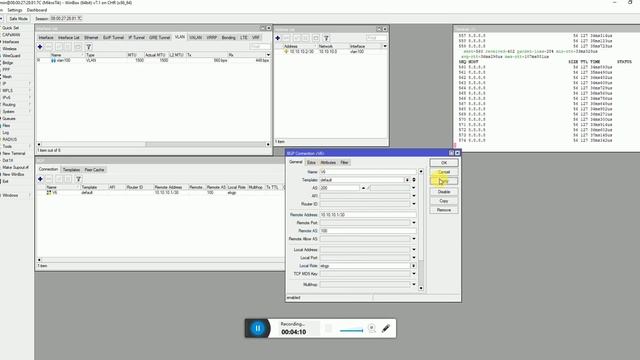Viewport: 640px width, 360px height.
Task: Open CAPsMAN in sidebar
Action: coord(11,35)
